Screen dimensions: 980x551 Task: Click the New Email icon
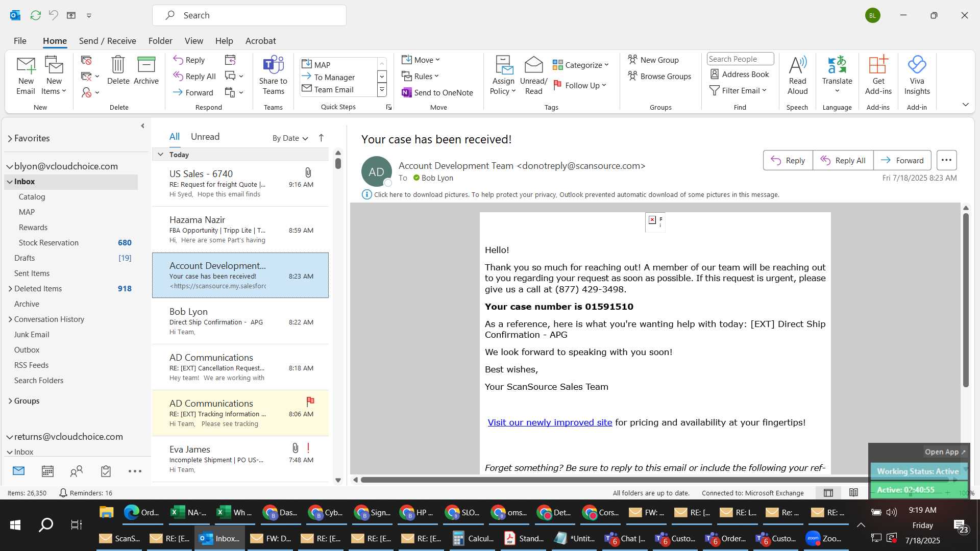[26, 76]
